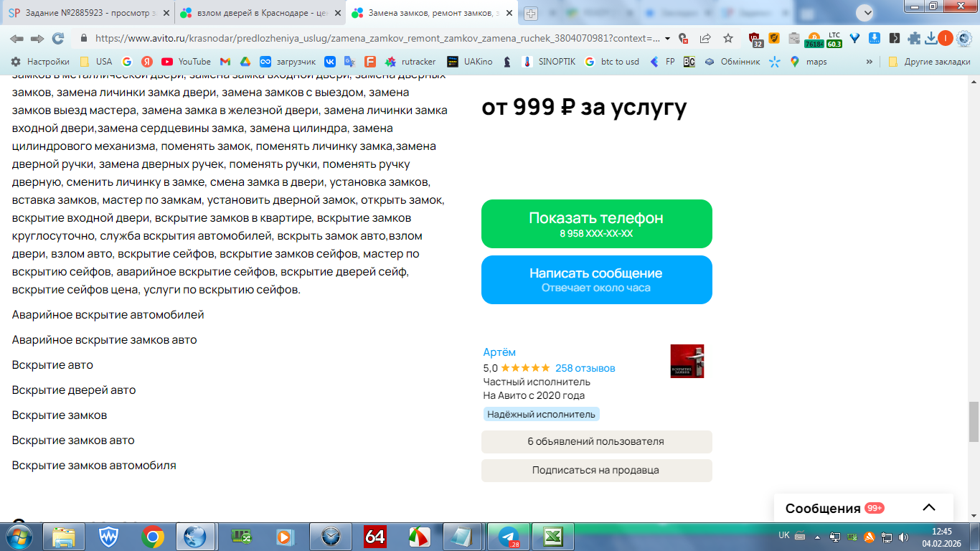Open Chrome from the Windows taskbar
This screenshot has width=980, height=551.
tap(153, 537)
